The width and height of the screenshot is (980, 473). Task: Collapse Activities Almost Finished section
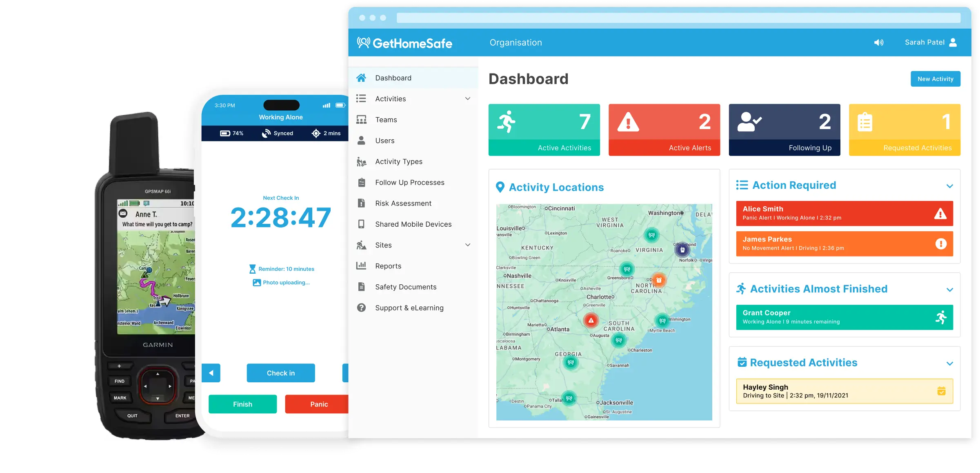tap(949, 290)
